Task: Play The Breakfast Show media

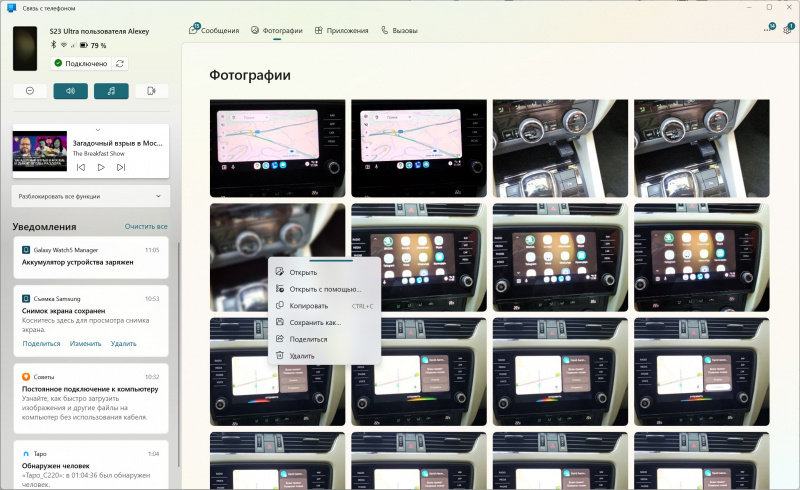Action: point(101,167)
